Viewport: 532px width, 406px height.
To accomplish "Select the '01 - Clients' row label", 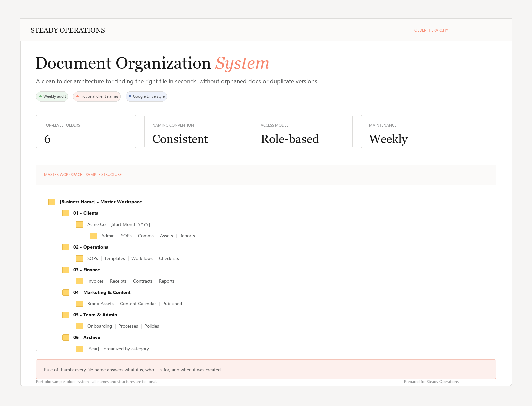I will tap(86, 213).
